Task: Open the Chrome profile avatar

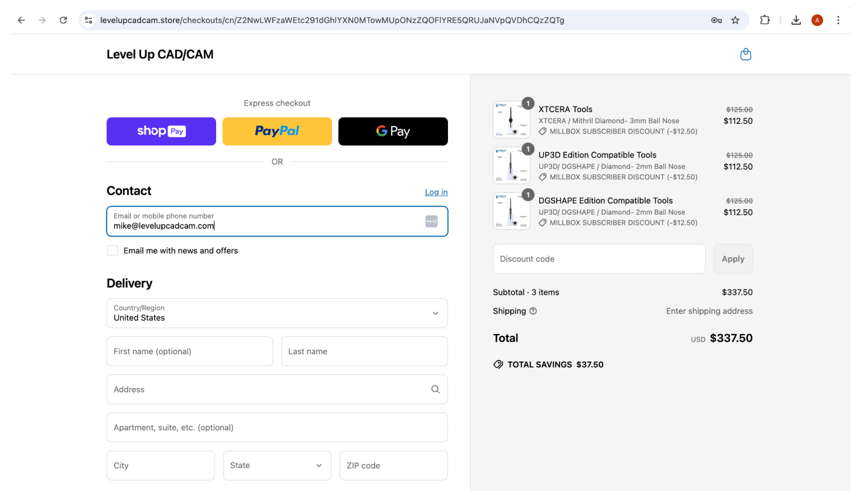Action: click(817, 20)
